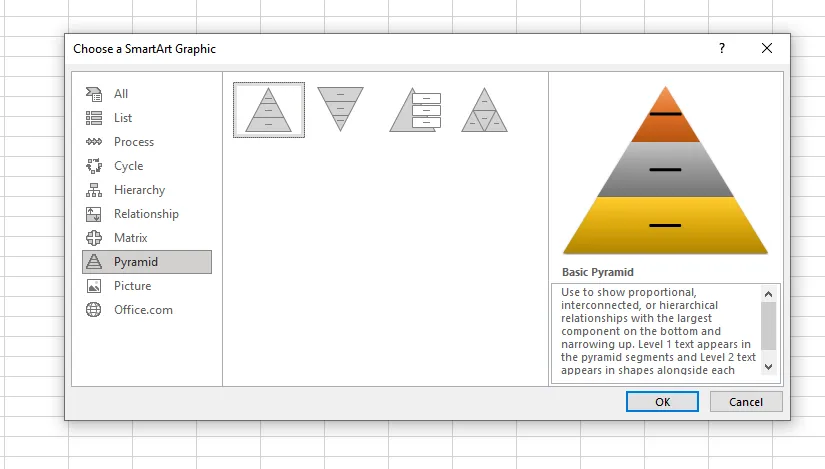
Task: Click the Relationship category icon
Action: [94, 214]
